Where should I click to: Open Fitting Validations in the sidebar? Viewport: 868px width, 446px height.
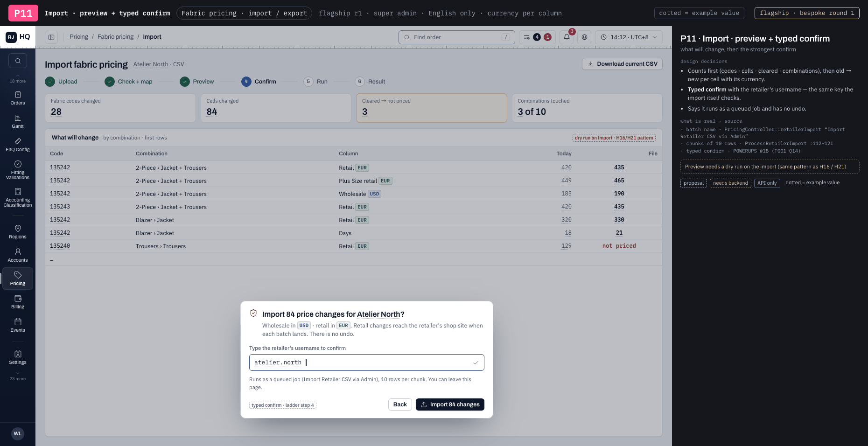click(18, 170)
